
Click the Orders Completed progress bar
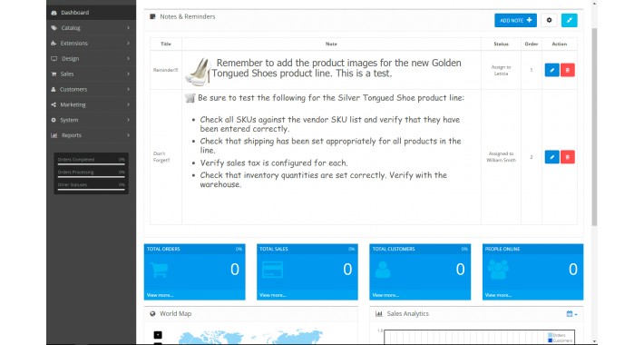tap(92, 164)
